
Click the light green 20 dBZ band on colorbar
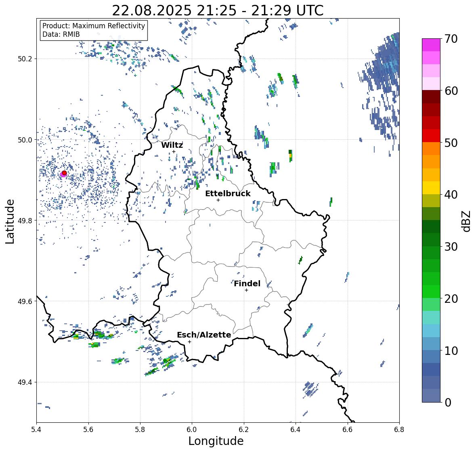(431, 304)
